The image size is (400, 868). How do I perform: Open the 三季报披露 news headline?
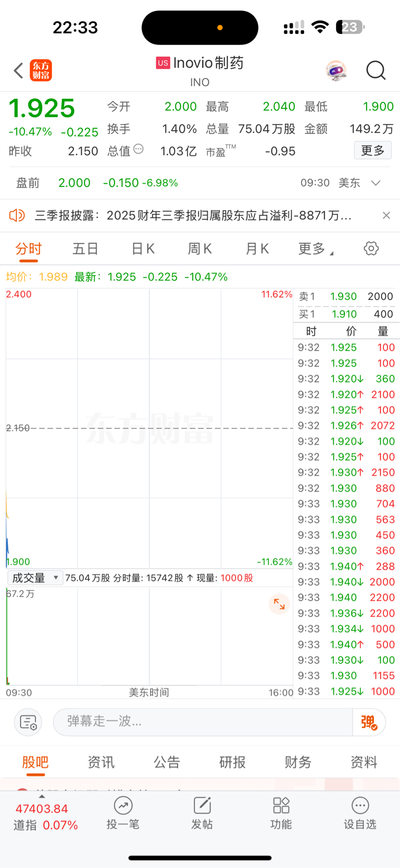(x=193, y=215)
